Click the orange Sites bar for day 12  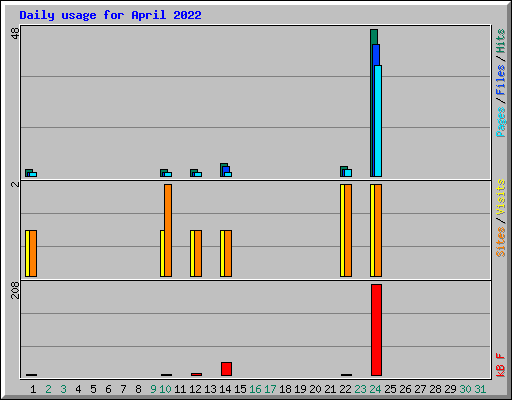point(198,253)
